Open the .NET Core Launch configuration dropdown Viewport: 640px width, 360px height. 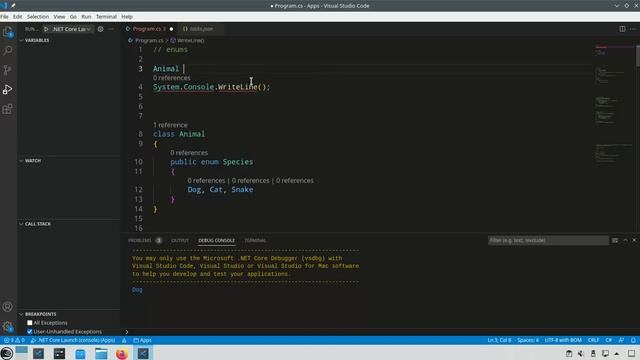coord(71,29)
